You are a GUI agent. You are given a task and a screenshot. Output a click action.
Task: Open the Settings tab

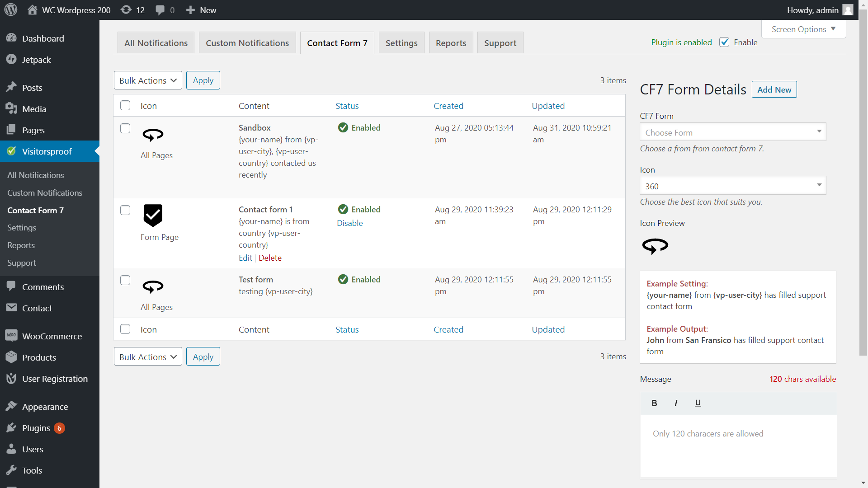tap(401, 43)
